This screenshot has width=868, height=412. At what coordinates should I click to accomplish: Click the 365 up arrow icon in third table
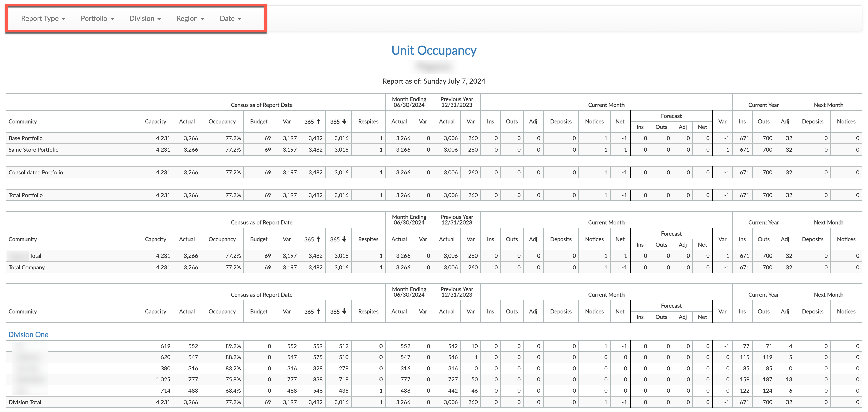(x=318, y=311)
